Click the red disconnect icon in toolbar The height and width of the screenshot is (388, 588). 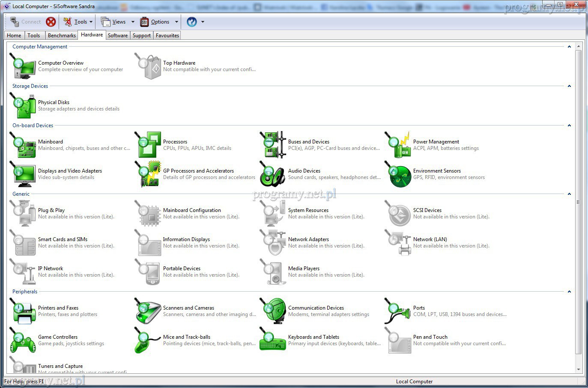pos(51,22)
